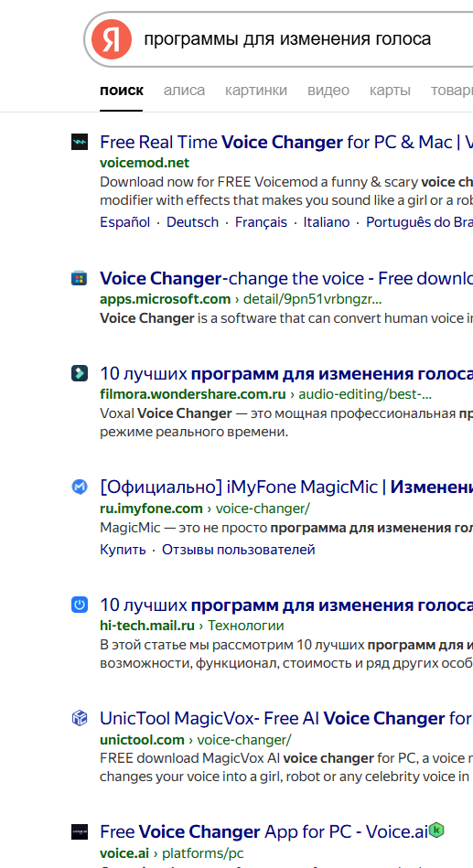The height and width of the screenshot is (868, 473).
Task: Open the hi-tech.mail.ru '10 лучших программ' title
Action: (286, 605)
